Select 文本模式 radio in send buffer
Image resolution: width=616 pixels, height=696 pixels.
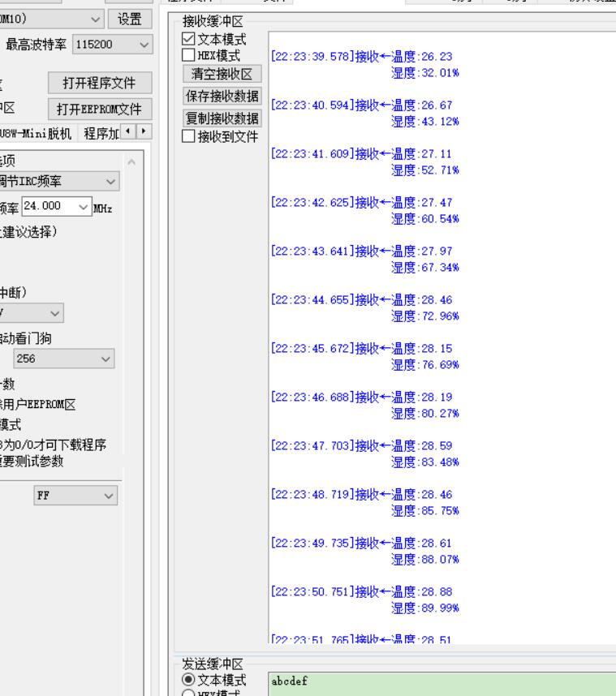tap(188, 680)
